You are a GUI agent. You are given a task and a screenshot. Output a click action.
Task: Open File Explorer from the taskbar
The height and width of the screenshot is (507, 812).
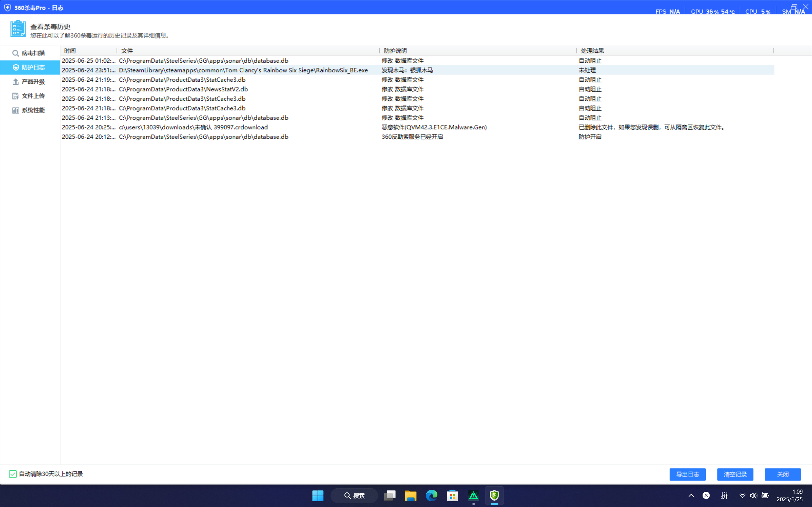click(410, 495)
